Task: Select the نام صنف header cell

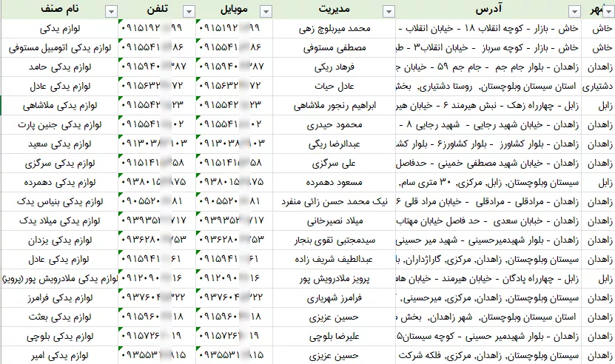Action: [60, 10]
